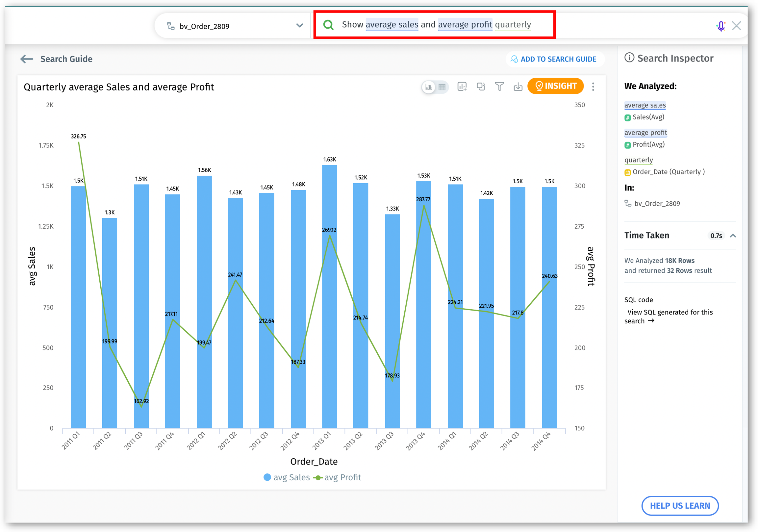Collapse the Time Taken section chevron
The height and width of the screenshot is (532, 758).
pos(733,236)
